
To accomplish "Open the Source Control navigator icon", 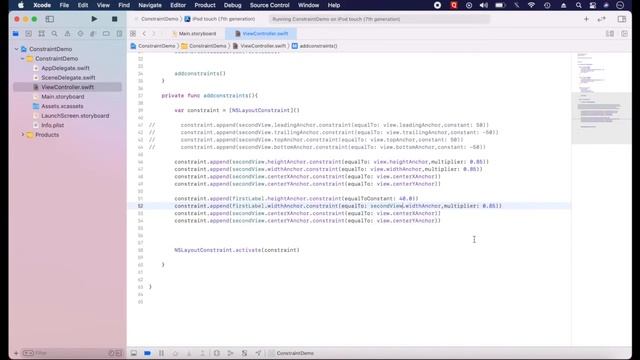I will [29, 34].
